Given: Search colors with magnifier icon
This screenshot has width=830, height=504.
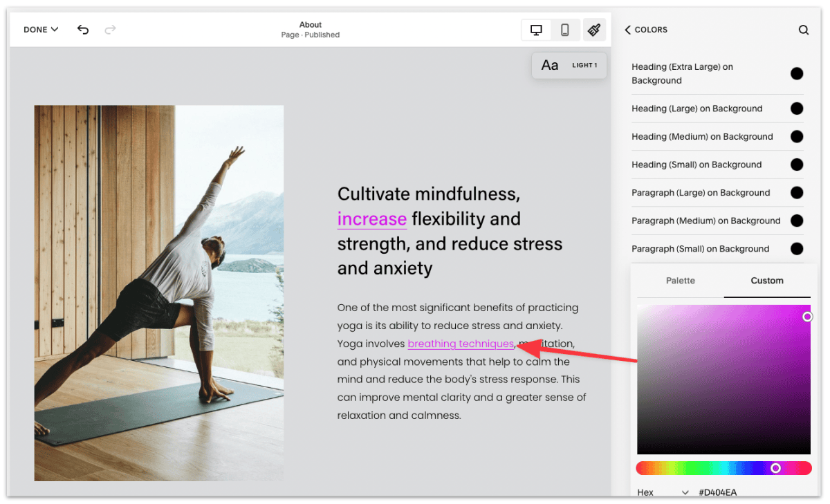Looking at the screenshot, I should point(803,30).
